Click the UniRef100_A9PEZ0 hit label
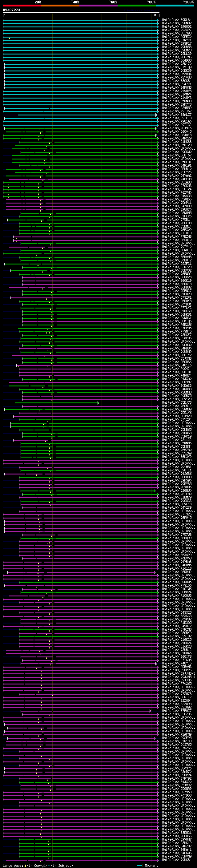This screenshot has height=868, width=197. (176, 37)
